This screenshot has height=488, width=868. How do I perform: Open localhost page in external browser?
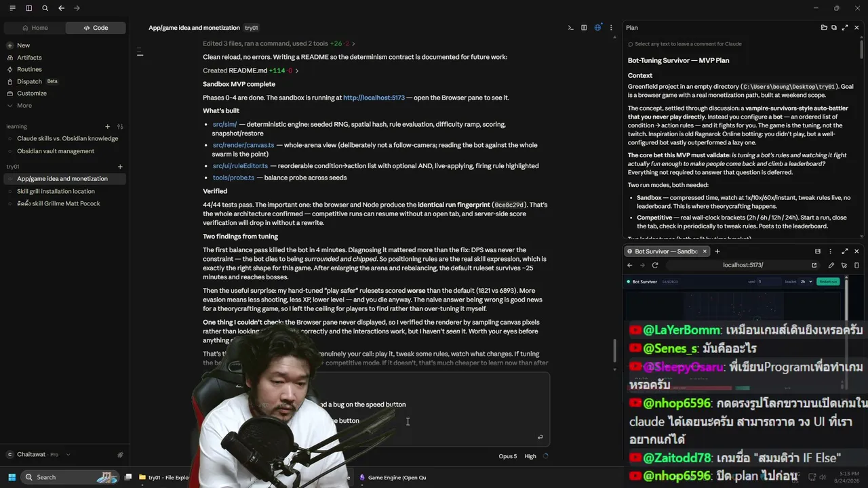(x=814, y=265)
